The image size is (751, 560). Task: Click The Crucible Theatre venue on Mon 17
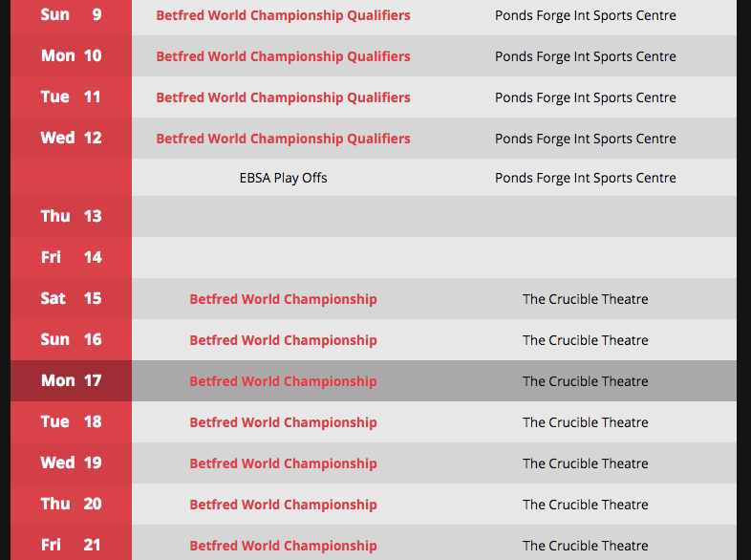tap(585, 381)
